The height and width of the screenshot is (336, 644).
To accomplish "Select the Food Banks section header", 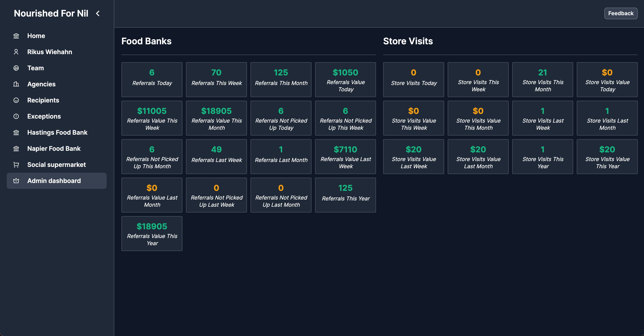I will (x=147, y=41).
